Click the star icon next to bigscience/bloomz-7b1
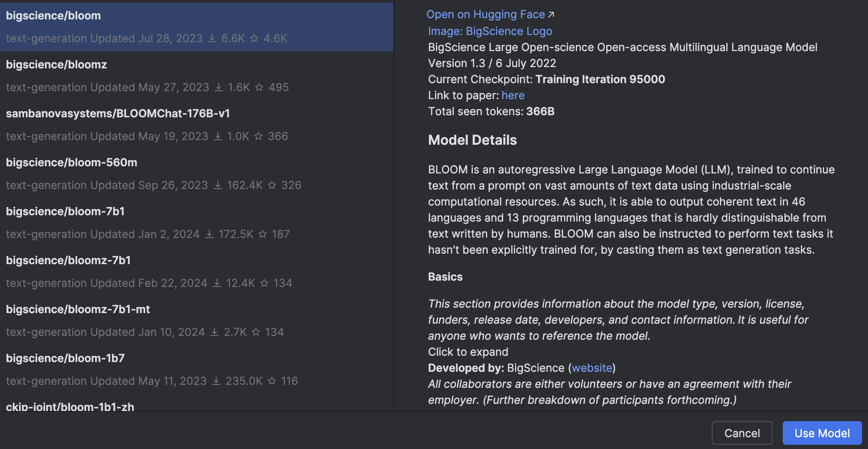The height and width of the screenshot is (449, 868). 264,283
